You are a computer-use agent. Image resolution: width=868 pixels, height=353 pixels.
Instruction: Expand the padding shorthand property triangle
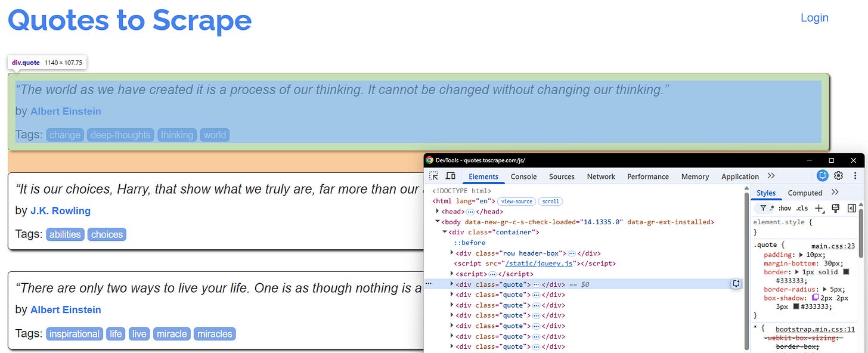[x=801, y=255]
